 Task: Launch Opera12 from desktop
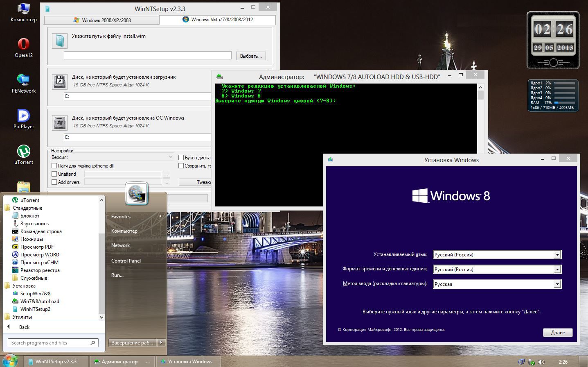pyautogui.click(x=24, y=48)
